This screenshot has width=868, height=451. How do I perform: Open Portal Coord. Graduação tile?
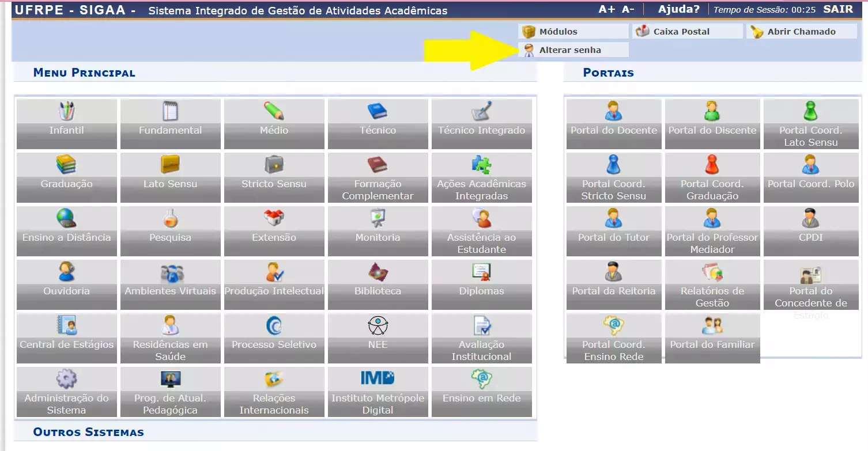[712, 177]
